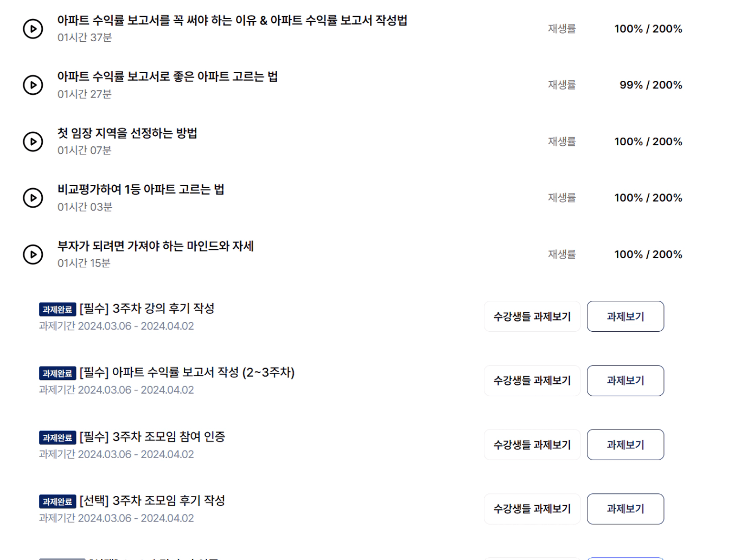Click the [선택] 3주차 조모임 후기 작성 title
The image size is (741, 560).
point(152,500)
